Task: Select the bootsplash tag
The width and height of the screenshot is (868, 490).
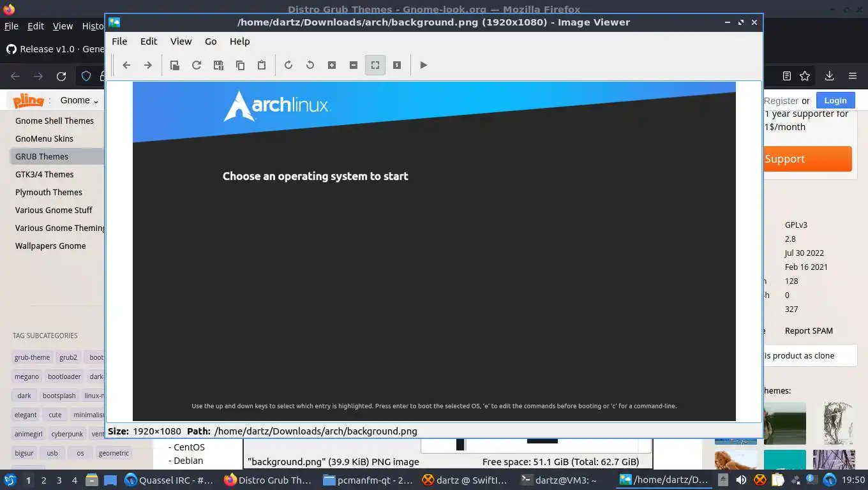Action: click(59, 396)
